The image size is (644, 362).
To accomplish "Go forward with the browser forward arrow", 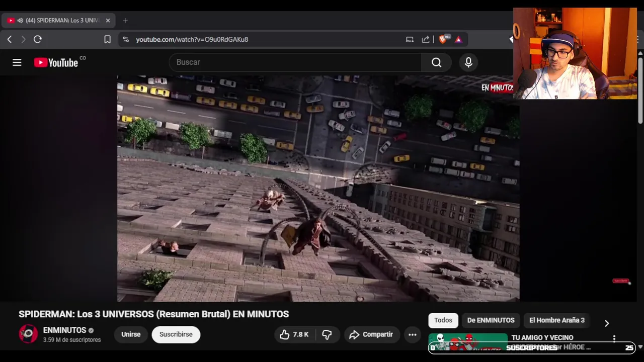I will point(23,39).
